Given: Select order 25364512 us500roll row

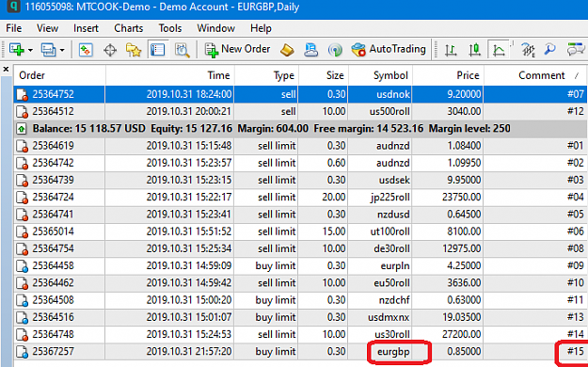Looking at the screenshot, I should tap(301, 111).
